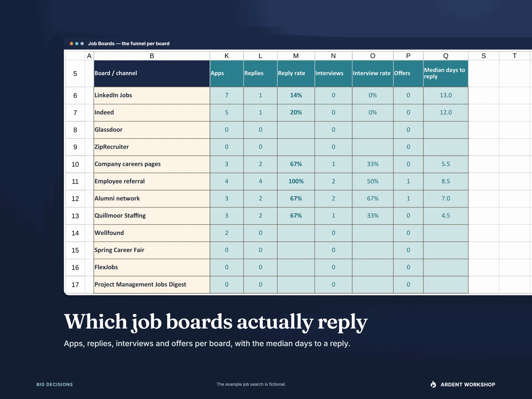Select column Q header
The width and height of the screenshot is (532, 399).
[446, 56]
